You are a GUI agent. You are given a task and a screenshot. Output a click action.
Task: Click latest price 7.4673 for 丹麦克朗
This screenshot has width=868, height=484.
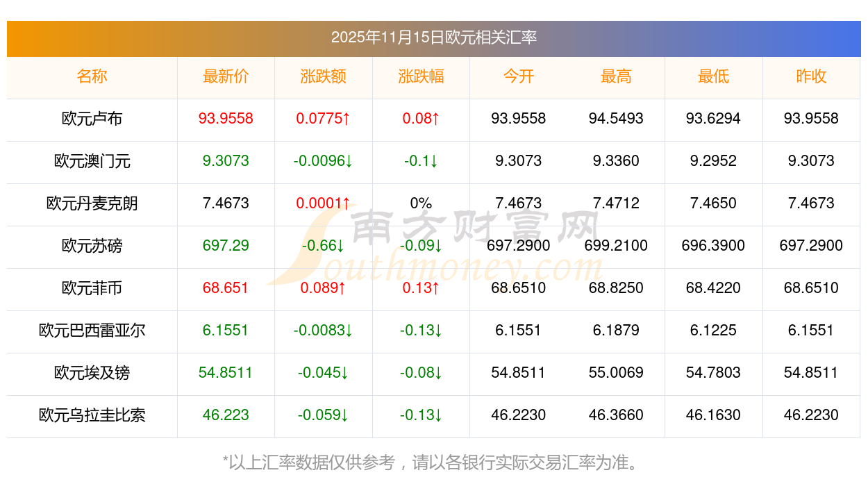pos(226,203)
